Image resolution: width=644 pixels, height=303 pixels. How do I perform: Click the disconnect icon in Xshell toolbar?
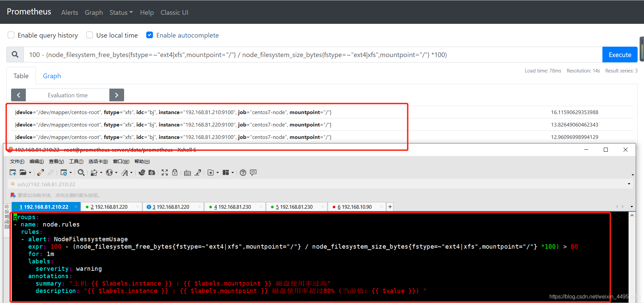click(51, 172)
